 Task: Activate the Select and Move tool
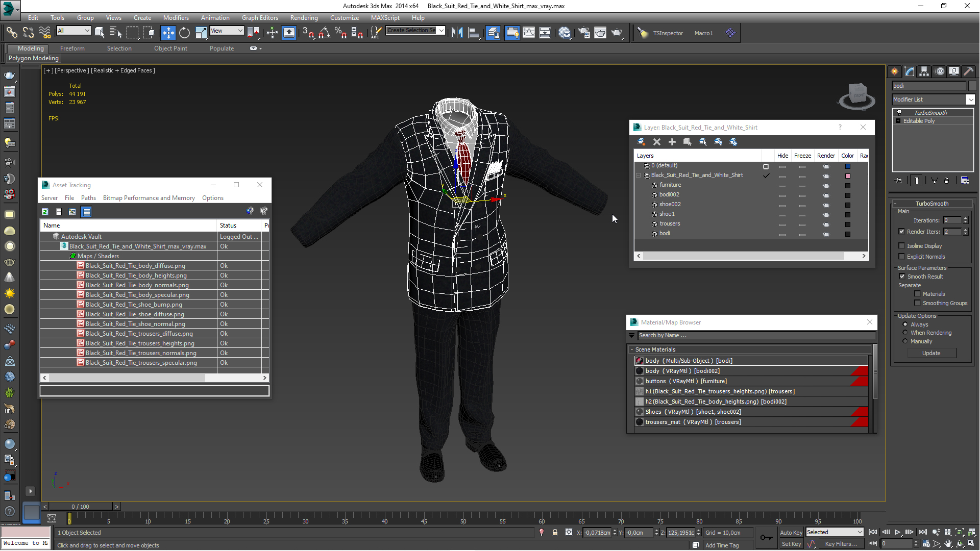point(168,33)
